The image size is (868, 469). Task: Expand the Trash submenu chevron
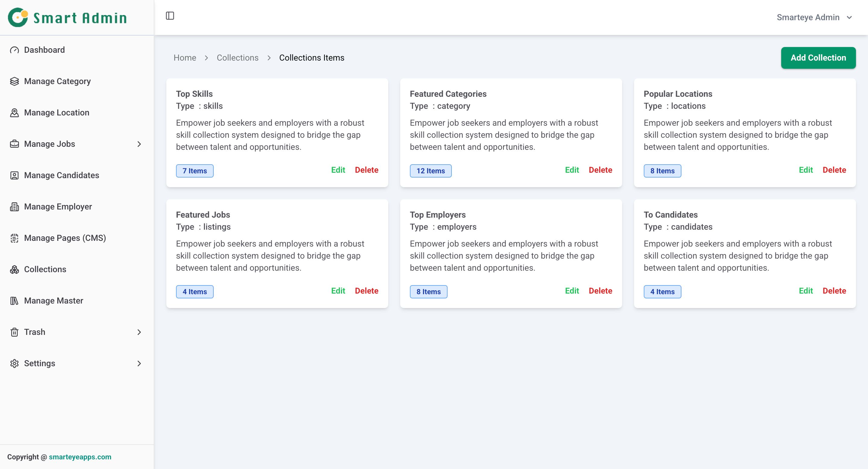pos(139,332)
